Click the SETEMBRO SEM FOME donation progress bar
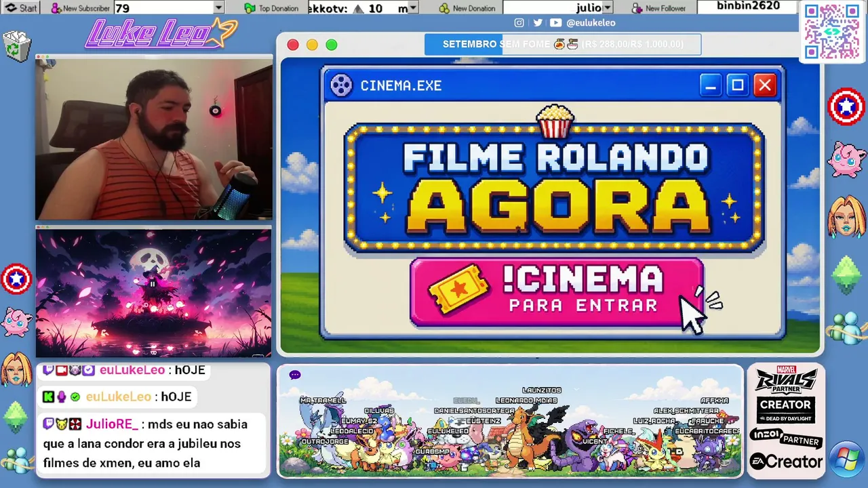 (563, 44)
